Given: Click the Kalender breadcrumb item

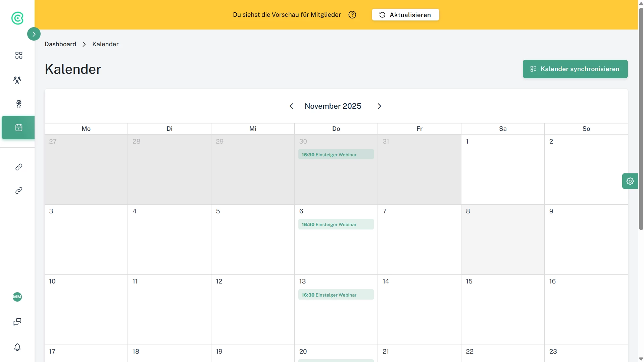Looking at the screenshot, I should click(105, 44).
